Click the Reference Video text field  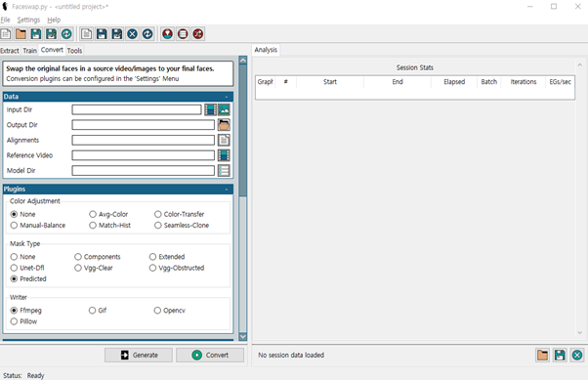pos(144,155)
